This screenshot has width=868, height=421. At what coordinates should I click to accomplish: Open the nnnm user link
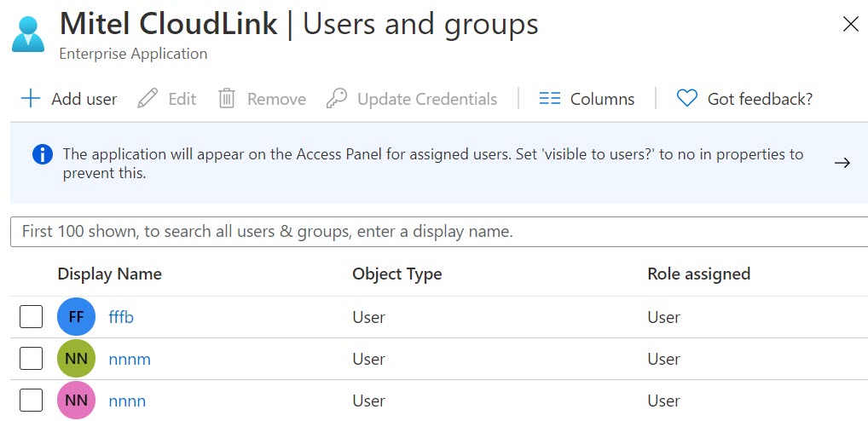pos(130,359)
